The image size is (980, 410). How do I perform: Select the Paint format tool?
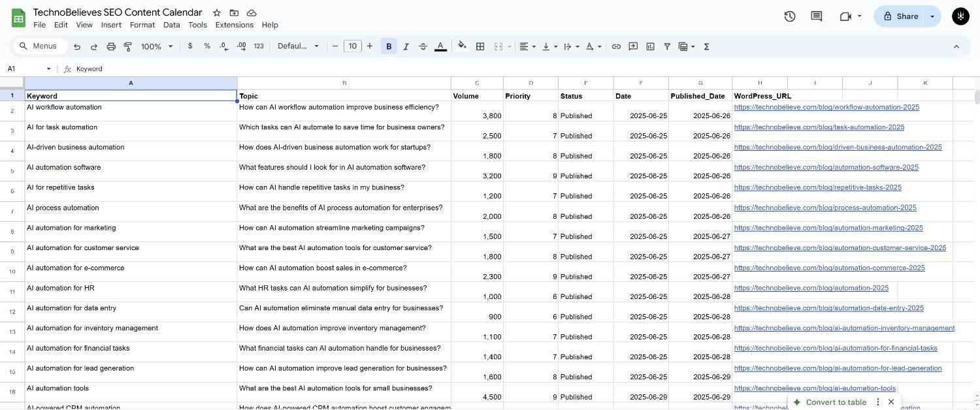click(x=128, y=46)
